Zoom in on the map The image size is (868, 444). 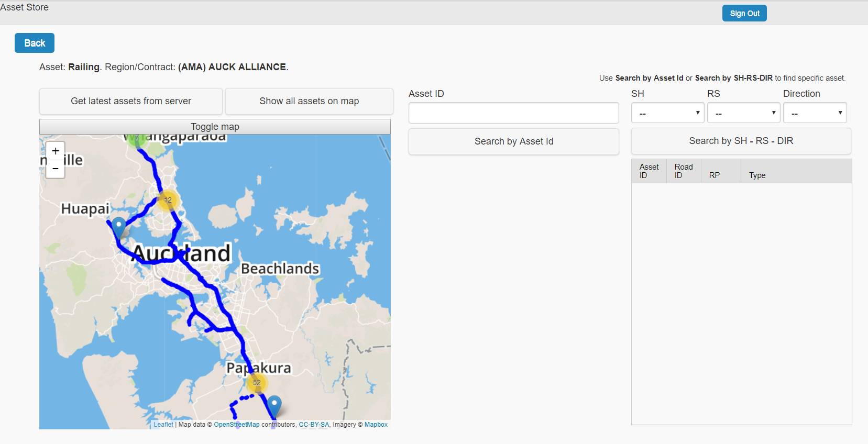(56, 151)
